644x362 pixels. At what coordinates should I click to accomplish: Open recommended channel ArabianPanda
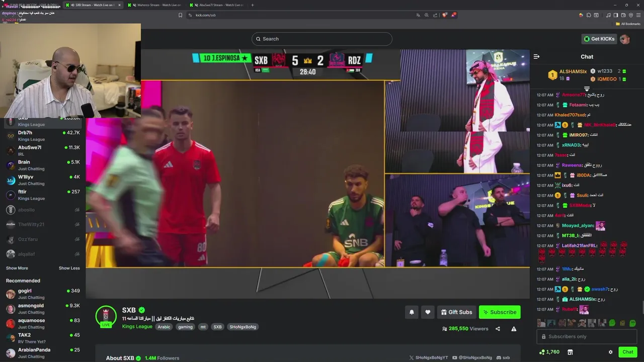tap(43, 352)
